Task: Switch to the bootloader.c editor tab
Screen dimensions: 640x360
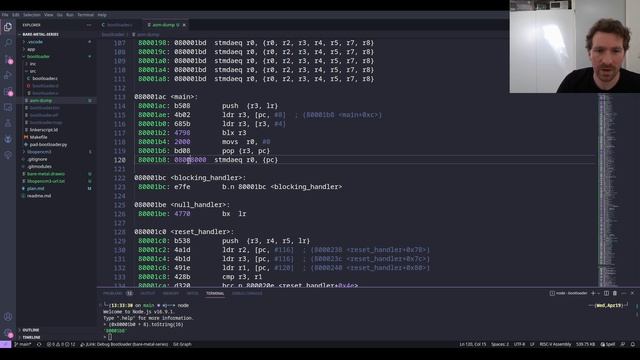Action: point(119,25)
